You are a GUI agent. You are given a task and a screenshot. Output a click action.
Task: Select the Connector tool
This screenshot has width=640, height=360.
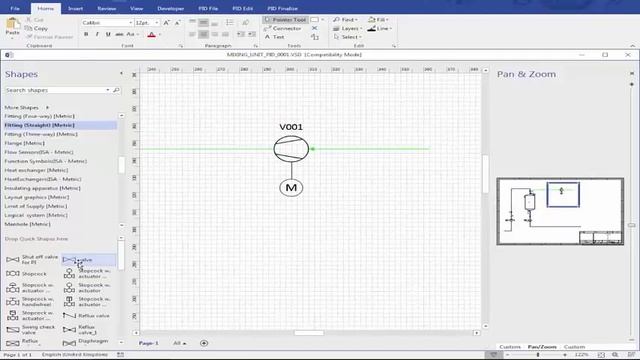click(283, 28)
